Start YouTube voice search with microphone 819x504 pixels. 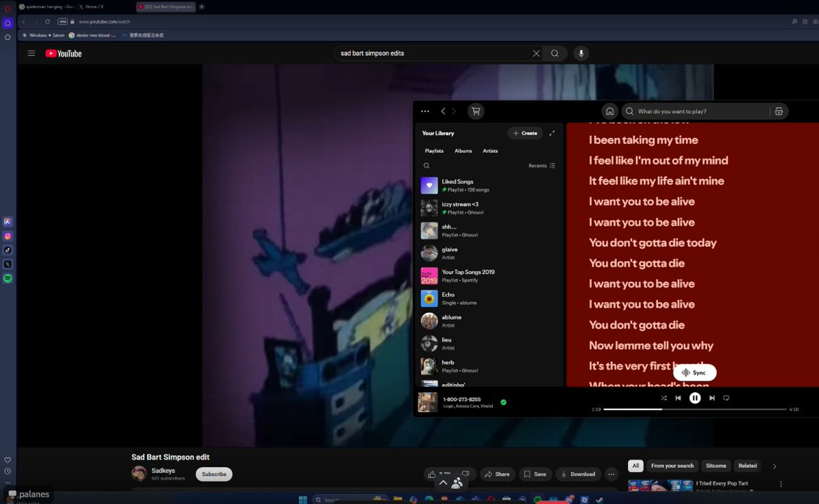click(581, 53)
